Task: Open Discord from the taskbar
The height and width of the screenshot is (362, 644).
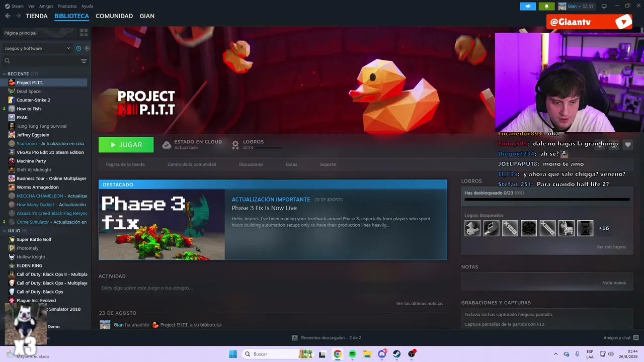Action: pyautogui.click(x=382, y=354)
